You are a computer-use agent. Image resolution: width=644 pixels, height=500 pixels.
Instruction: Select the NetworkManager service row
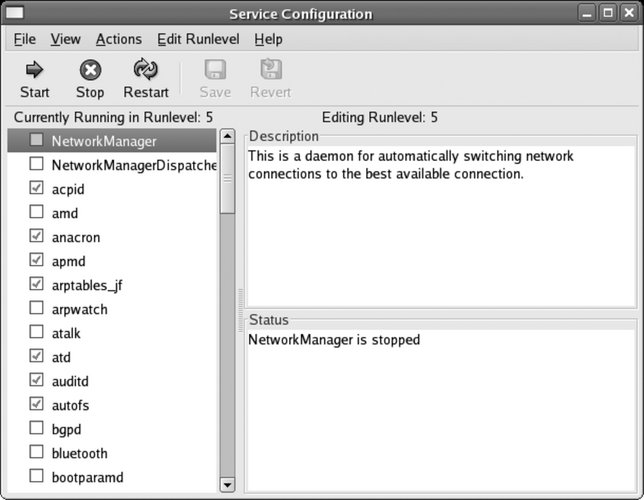pyautogui.click(x=103, y=141)
